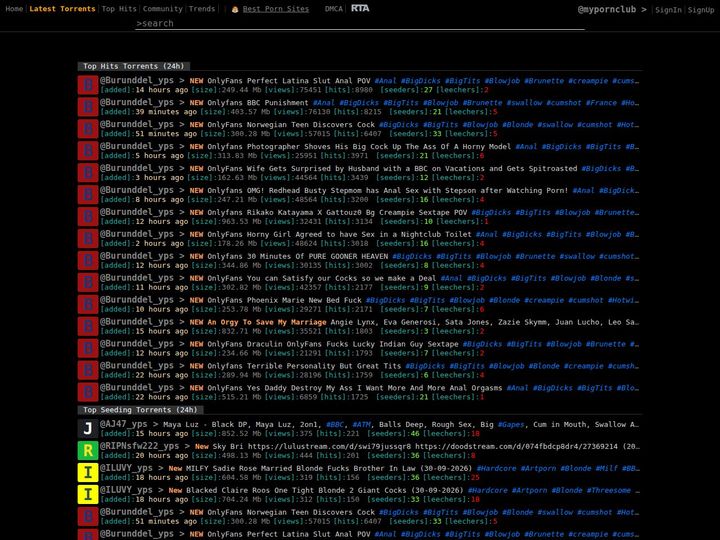Click the emoji icon before the underlined sites link

tap(235, 9)
